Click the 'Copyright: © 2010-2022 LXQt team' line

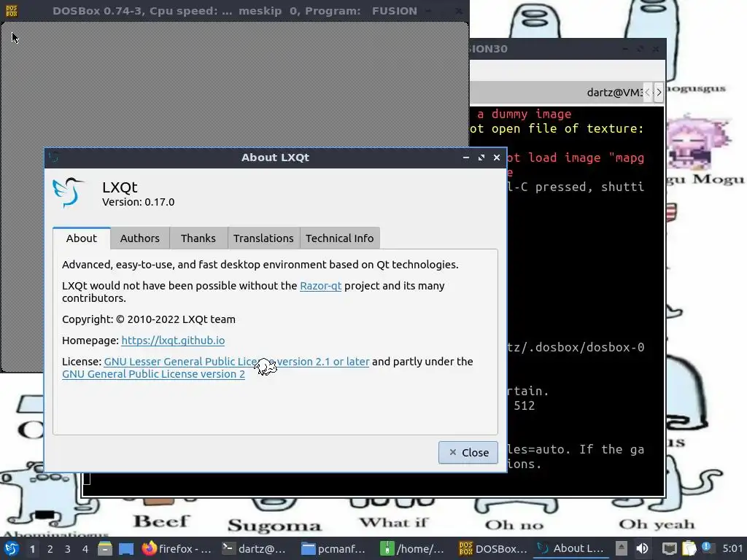149,319
